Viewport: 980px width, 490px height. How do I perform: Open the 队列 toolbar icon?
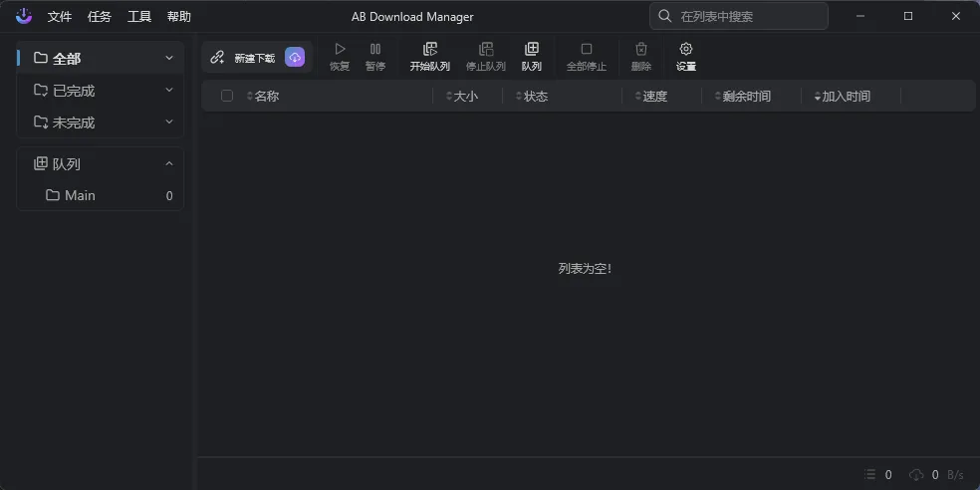[x=531, y=49]
